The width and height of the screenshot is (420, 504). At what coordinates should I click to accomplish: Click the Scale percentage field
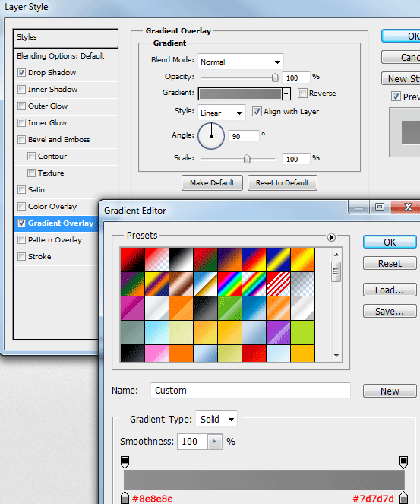pos(295,159)
